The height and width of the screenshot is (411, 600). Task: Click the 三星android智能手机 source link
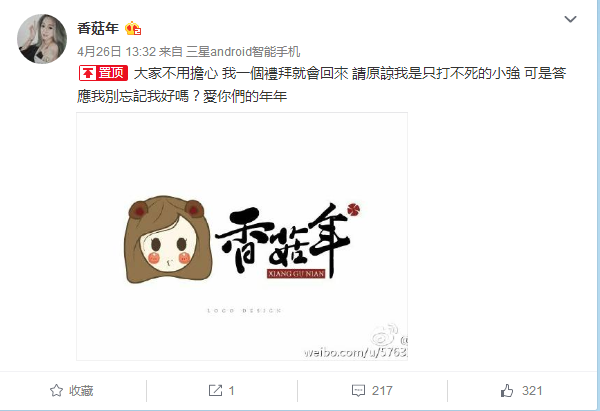coord(243,52)
